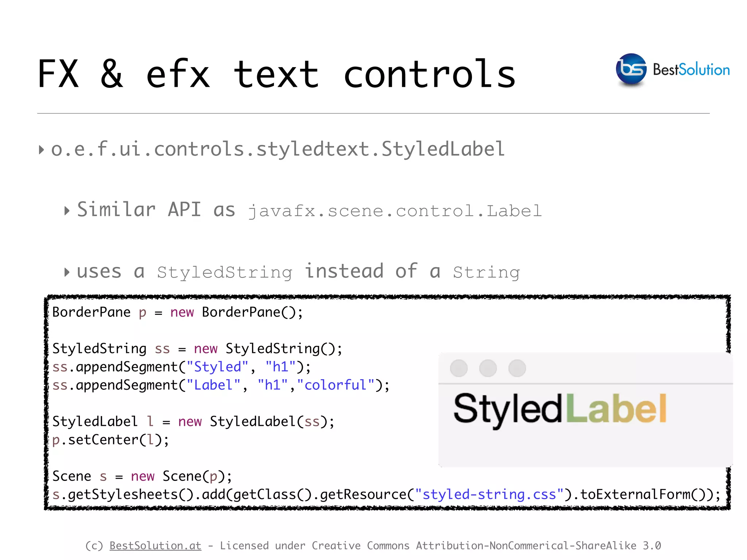Click the "colorful" string in code
The image size is (747, 560).
[336, 385]
